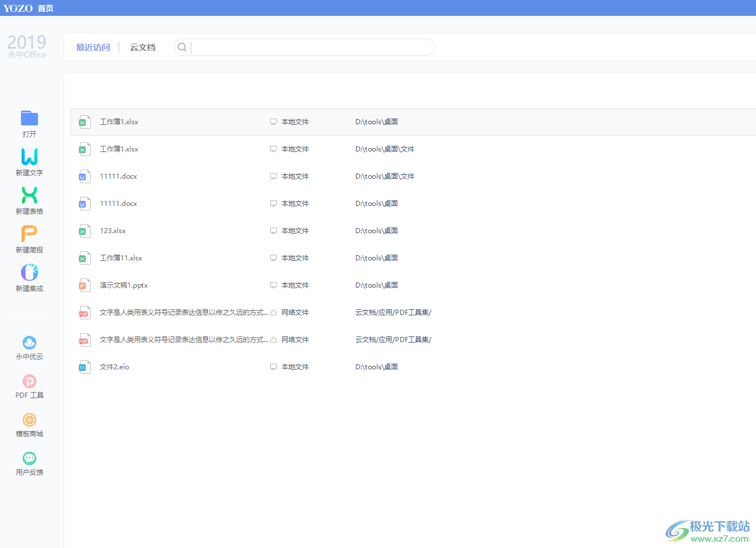Viewport: 756px width, 548px height.
Task: Open file named 123.xlsx
Action: coord(113,231)
